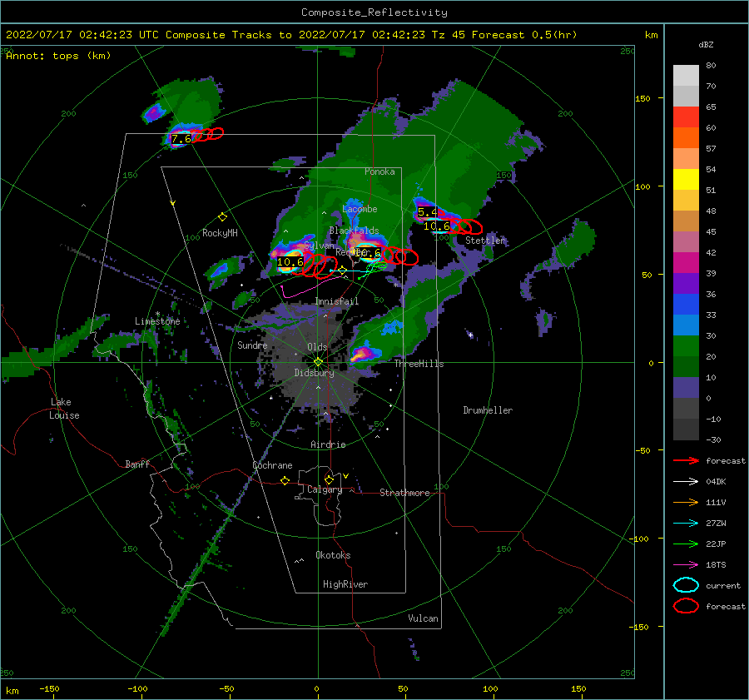The image size is (749, 700).
Task: Pick the purple 36-39 dBZ swatch
Action: 686,284
